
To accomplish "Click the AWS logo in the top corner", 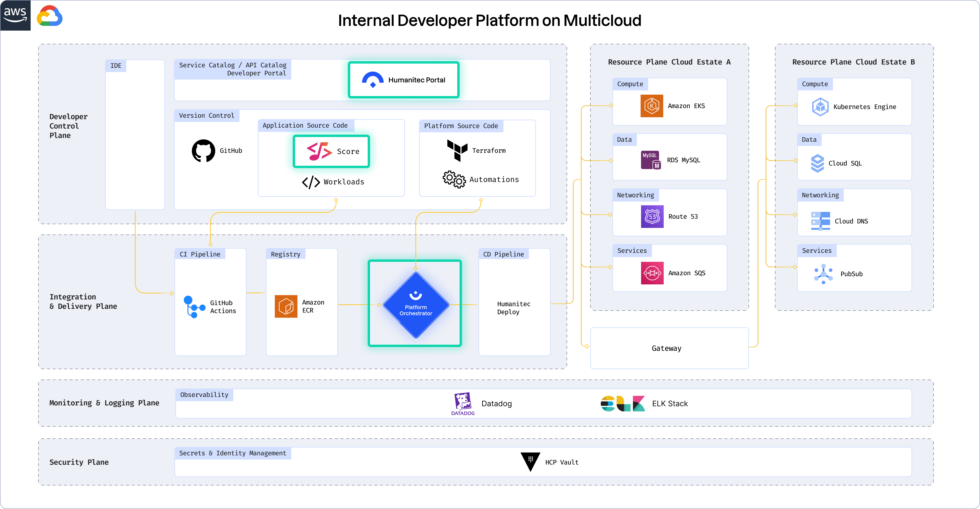I will [15, 15].
